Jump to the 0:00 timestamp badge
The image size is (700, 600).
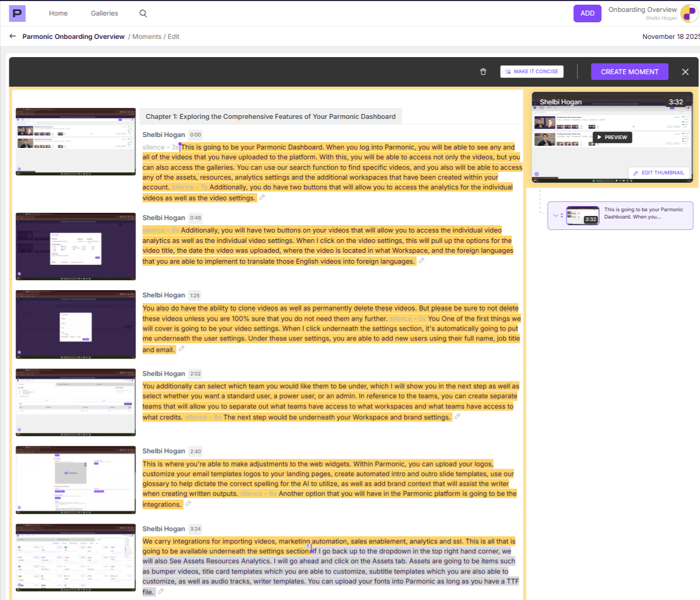pyautogui.click(x=195, y=135)
